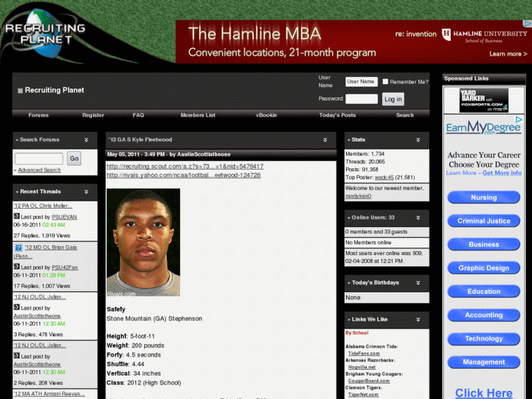Open the Advanced Search link

pos(40,170)
